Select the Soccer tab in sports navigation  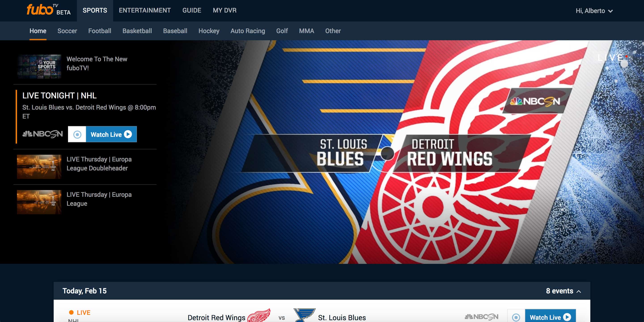[67, 31]
